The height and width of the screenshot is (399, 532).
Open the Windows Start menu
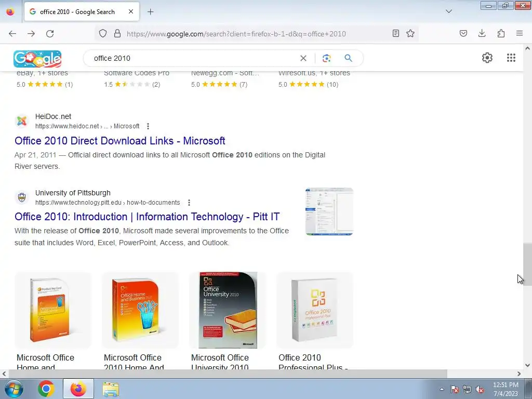click(14, 389)
